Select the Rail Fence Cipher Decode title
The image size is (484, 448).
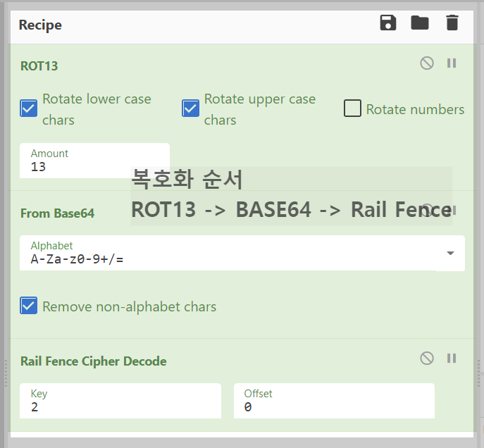94,361
